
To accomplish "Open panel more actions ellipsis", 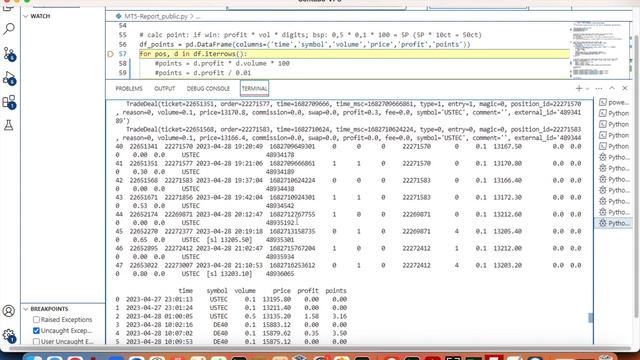I will click(599, 88).
